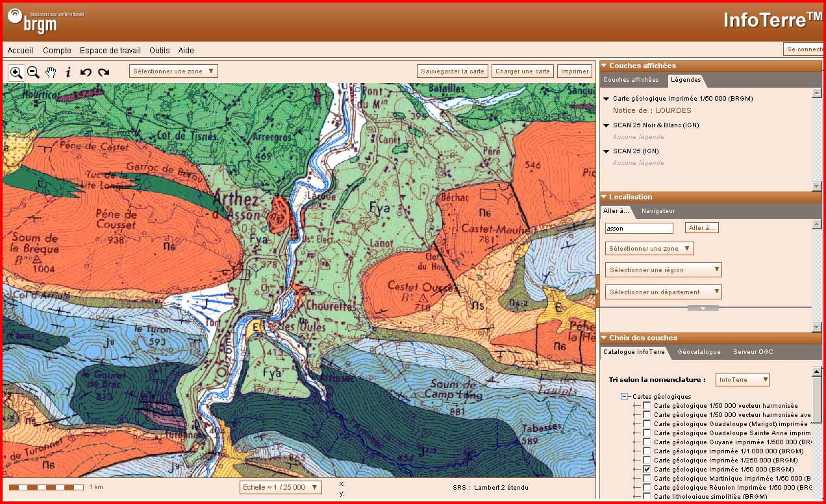Select the zoom in magnifier tool

click(16, 72)
